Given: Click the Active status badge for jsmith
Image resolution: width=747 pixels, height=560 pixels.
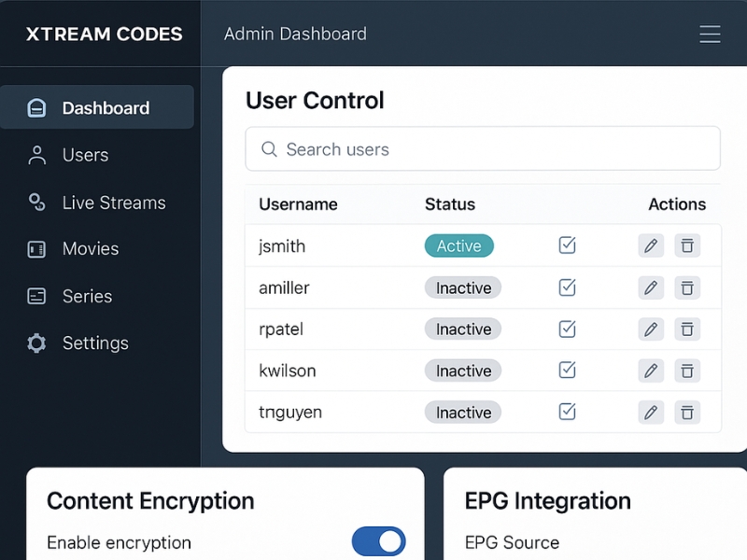Looking at the screenshot, I should (459, 245).
